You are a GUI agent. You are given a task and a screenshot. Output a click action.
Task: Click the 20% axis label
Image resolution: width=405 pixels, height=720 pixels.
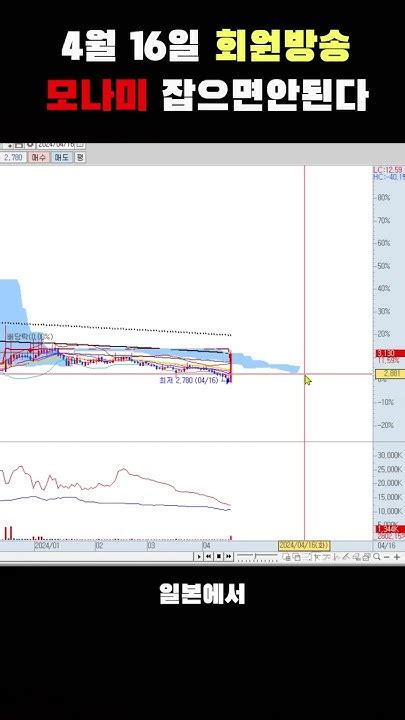(x=383, y=334)
